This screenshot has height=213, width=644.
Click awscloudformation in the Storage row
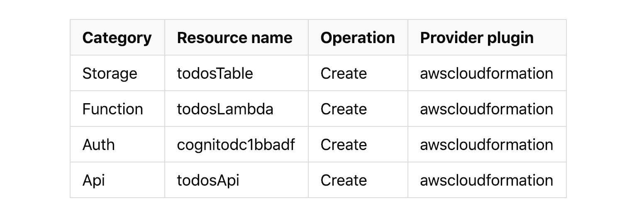486,73
